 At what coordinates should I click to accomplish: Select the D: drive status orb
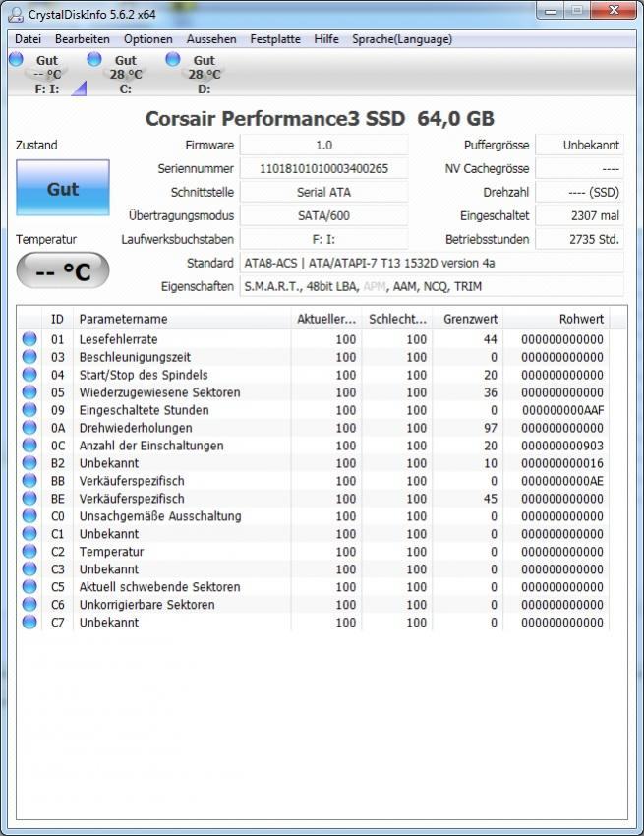173,59
